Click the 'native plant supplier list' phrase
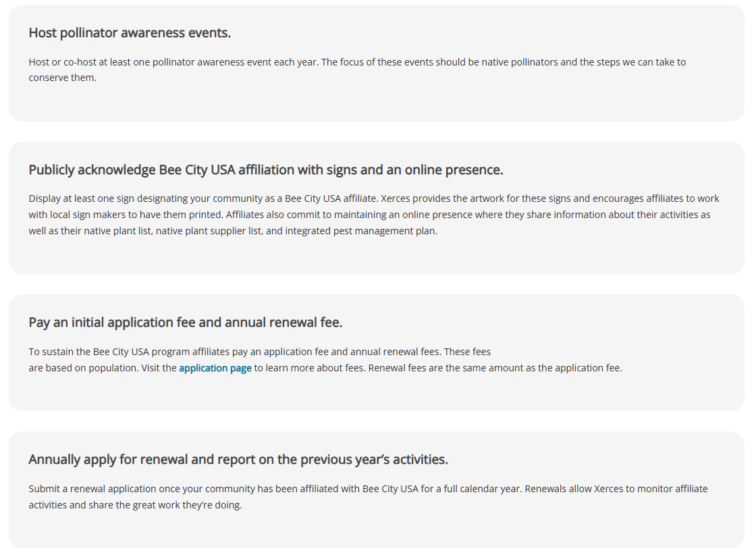The height and width of the screenshot is (557, 756). point(209,231)
